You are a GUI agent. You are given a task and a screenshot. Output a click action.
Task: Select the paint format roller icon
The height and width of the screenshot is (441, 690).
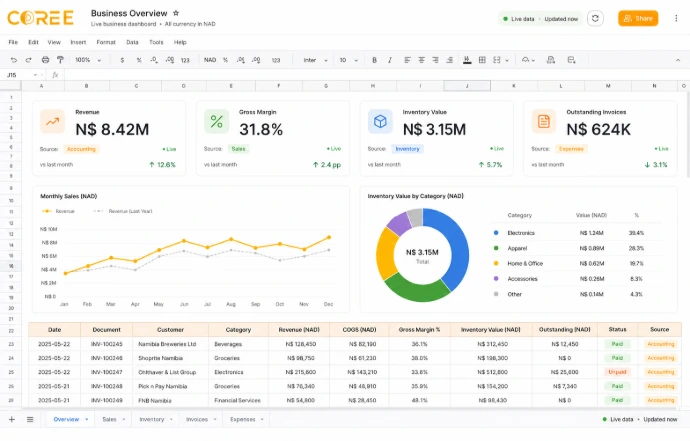[60, 60]
